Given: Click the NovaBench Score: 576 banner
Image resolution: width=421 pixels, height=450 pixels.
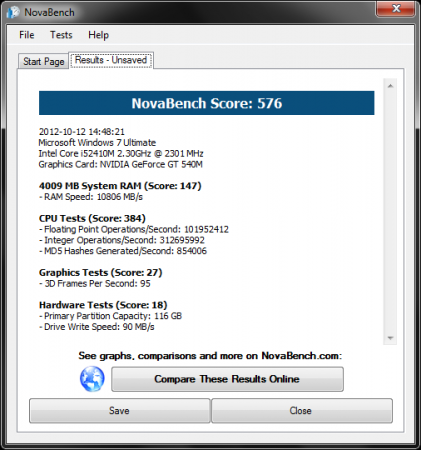Looking at the screenshot, I should click(207, 103).
